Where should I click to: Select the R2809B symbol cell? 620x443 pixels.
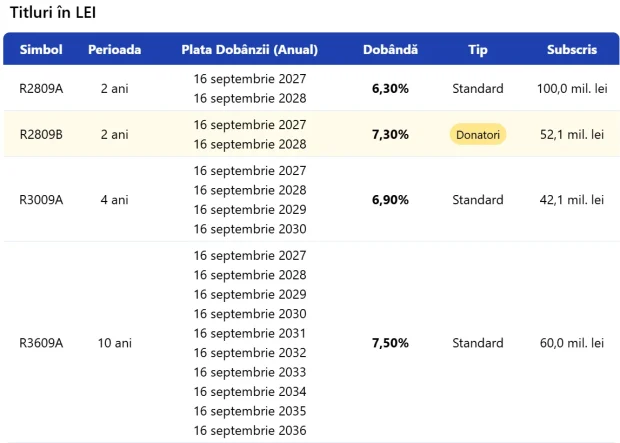coord(41,134)
